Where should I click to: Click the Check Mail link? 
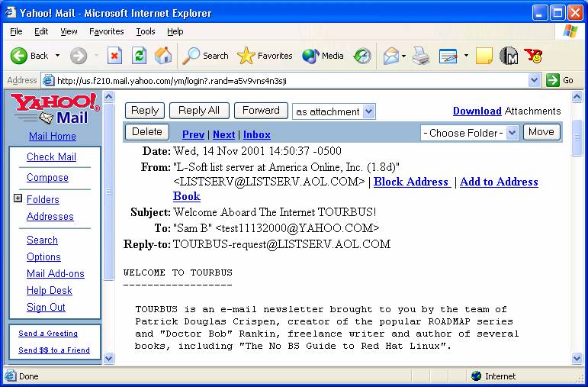(x=51, y=156)
